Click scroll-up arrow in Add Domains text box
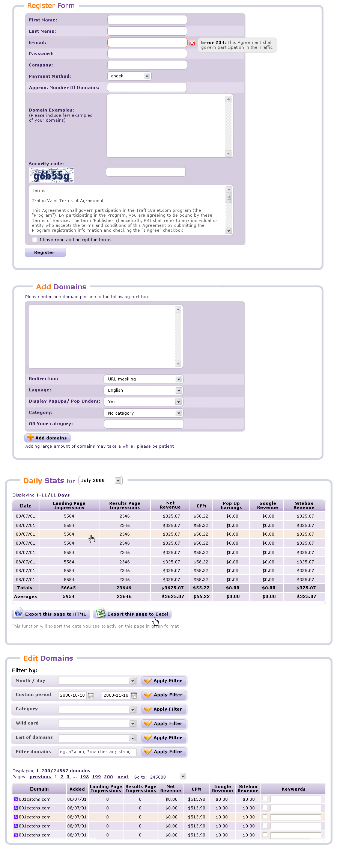This screenshot has height=868, width=337. (178, 309)
